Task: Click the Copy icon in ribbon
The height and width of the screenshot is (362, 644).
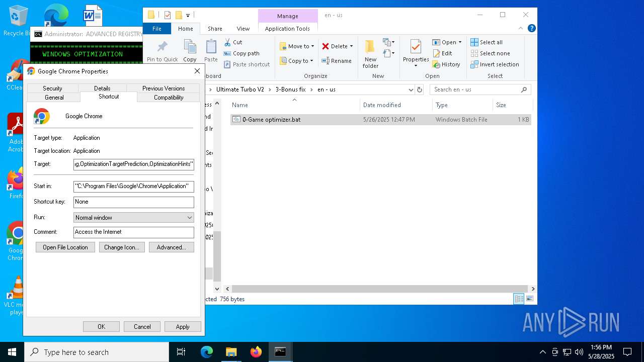Action: pos(190,47)
